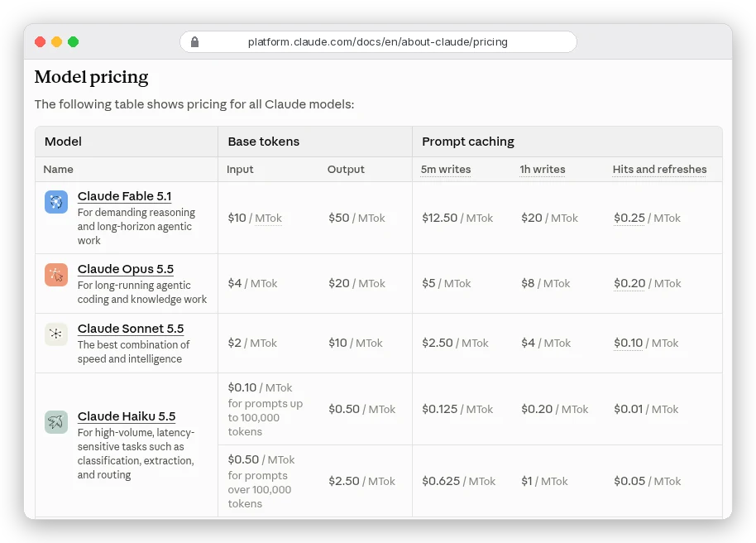
Task: Click the $0.25 / MTok cache hits cell
Action: 648,219
